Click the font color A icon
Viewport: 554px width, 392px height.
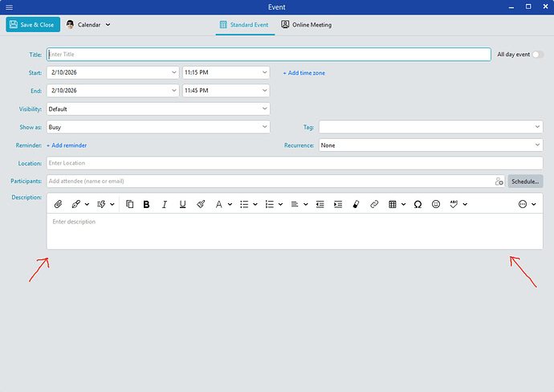pyautogui.click(x=218, y=204)
